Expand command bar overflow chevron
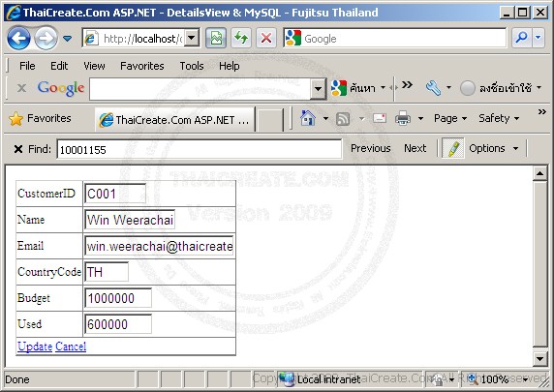This screenshot has width=554, height=392. (542, 112)
